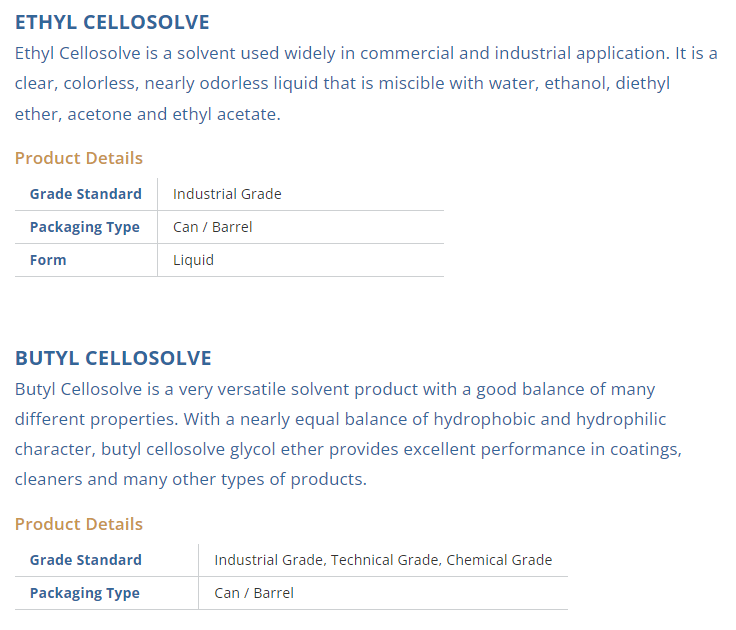Click the ETHYL CELLOSOLVE heading
Viewport: 736px width, 630px height.
[x=112, y=23]
